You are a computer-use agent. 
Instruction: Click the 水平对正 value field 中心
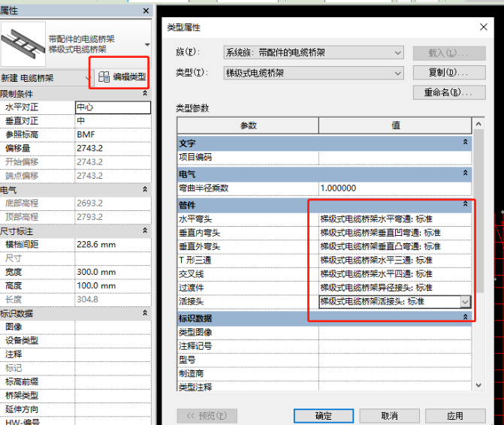pyautogui.click(x=113, y=107)
